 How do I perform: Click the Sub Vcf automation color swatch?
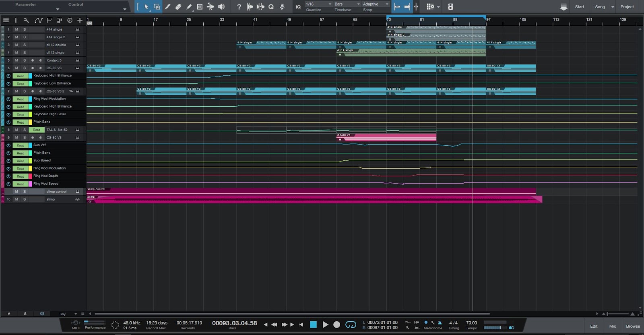point(30,145)
